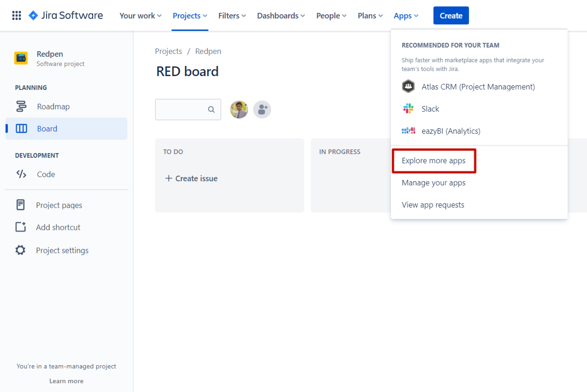Screen dimensions: 587x392
Task: Click the Code icon in sidebar
Action: (21, 174)
